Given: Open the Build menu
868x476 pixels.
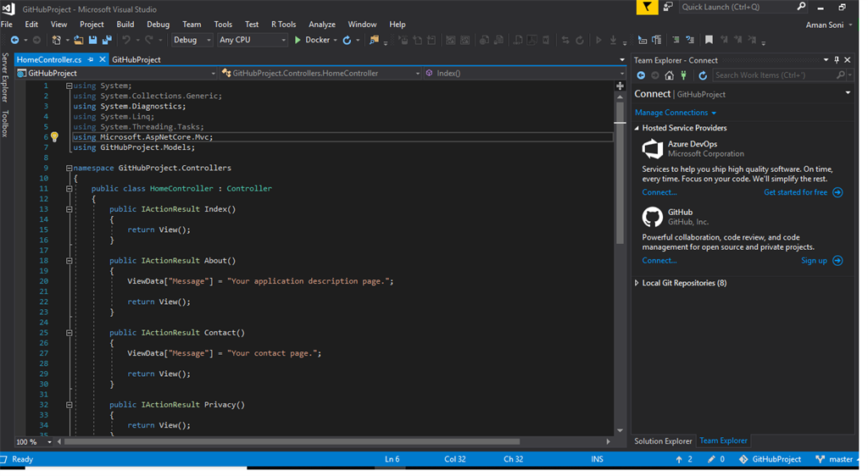Looking at the screenshot, I should point(125,25).
